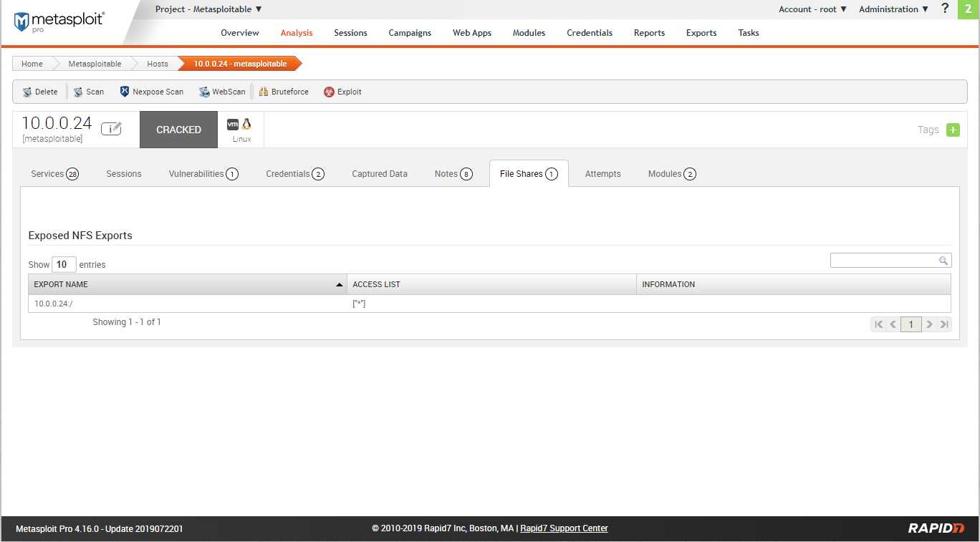This screenshot has height=542, width=980.
Task: Switch to the host Credentials tab
Action: point(295,174)
